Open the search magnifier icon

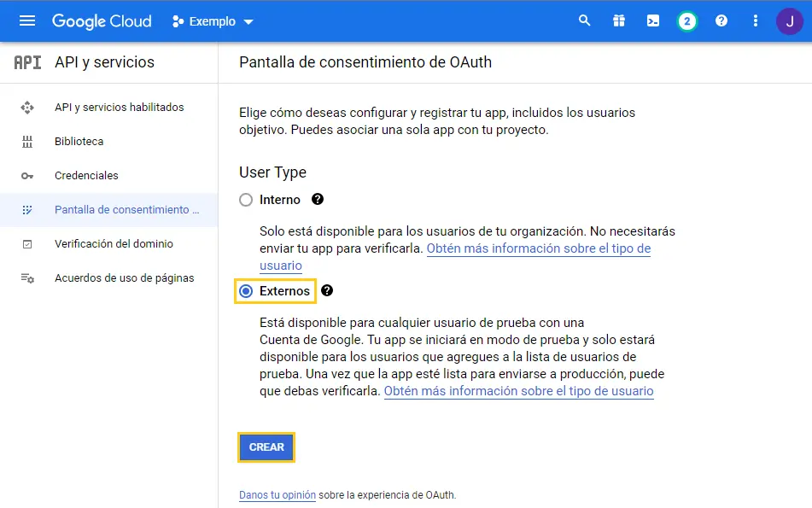pos(584,20)
